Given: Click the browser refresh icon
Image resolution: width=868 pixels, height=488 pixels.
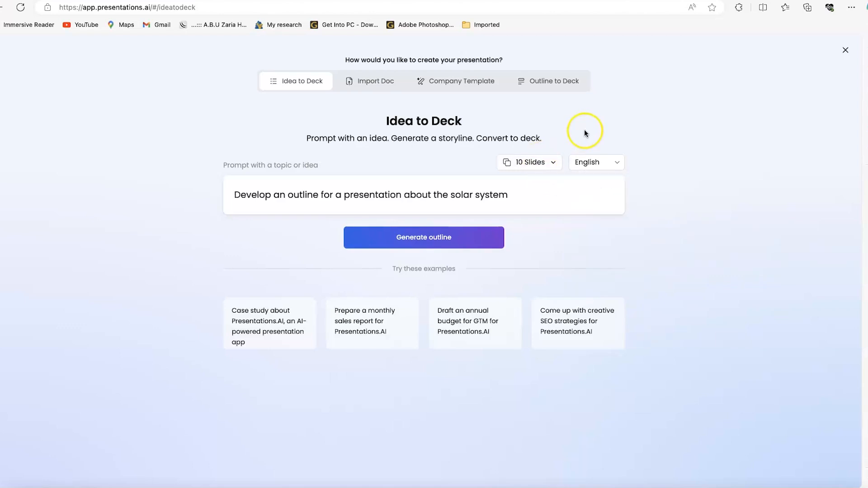Looking at the screenshot, I should point(20,7).
